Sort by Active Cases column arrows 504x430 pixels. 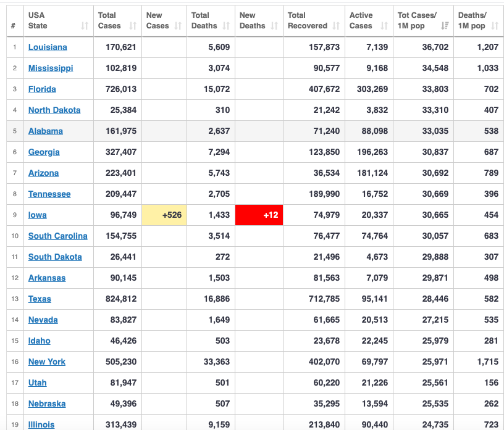point(384,26)
